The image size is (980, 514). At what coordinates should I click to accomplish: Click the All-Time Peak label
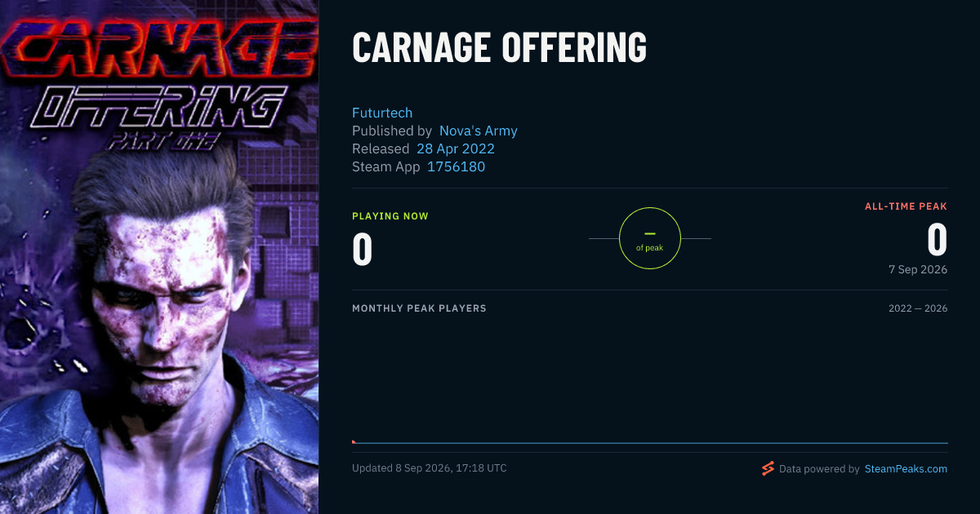coord(906,206)
